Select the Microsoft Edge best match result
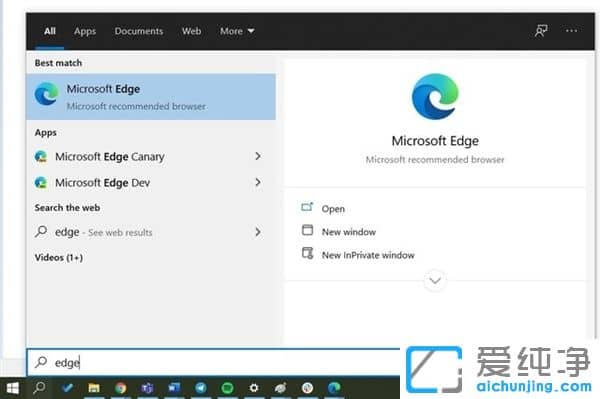This screenshot has width=600, height=399. [x=151, y=97]
